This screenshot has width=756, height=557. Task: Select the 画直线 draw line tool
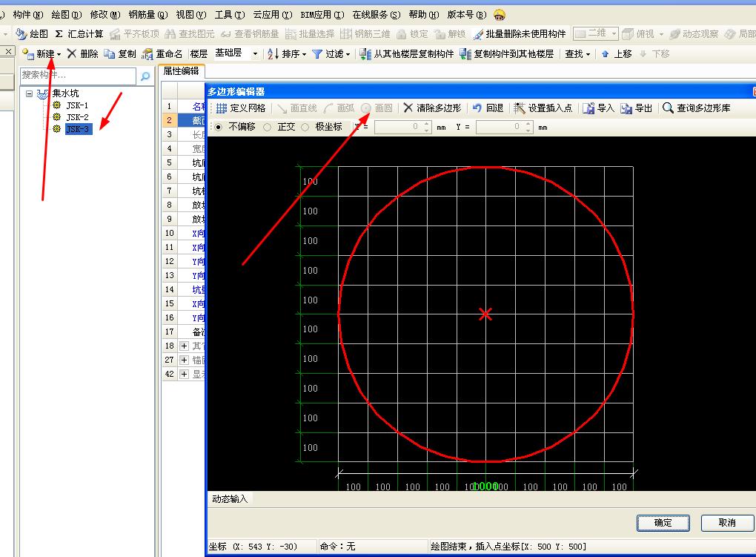(296, 108)
